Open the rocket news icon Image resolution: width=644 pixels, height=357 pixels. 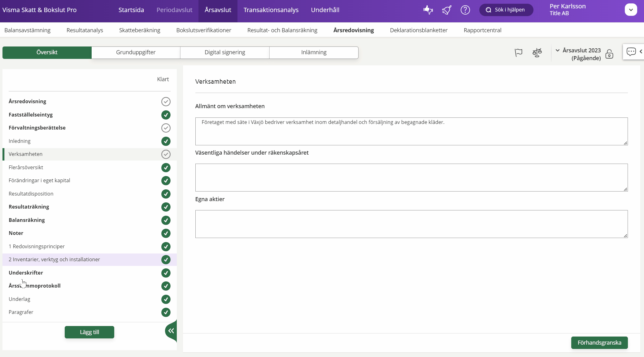click(446, 10)
